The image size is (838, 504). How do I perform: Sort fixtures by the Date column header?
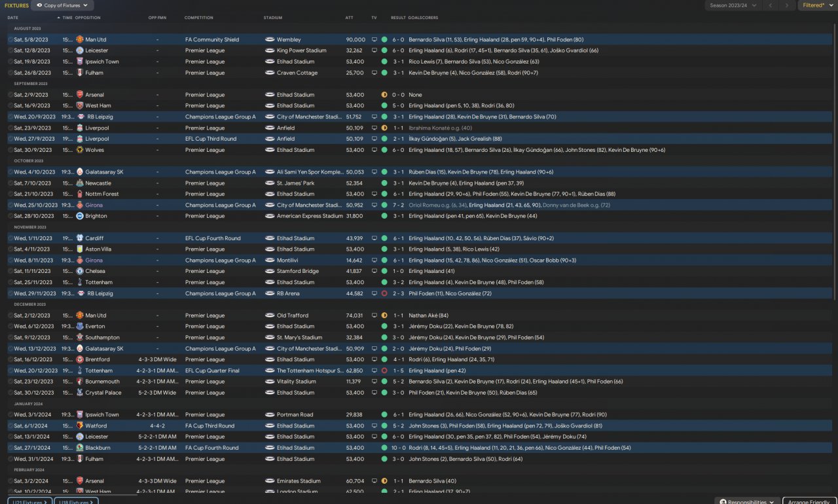(13, 18)
